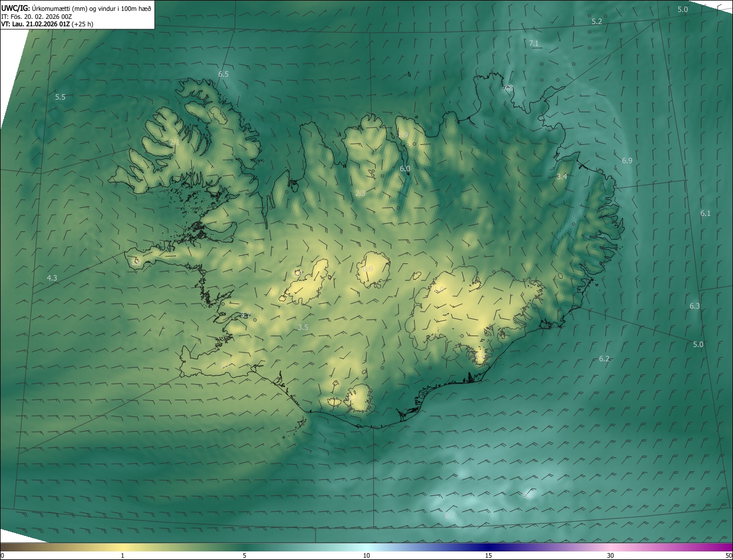Select the 50 tick on the color scale
Image resolution: width=733 pixels, height=560 pixels.
point(728,556)
